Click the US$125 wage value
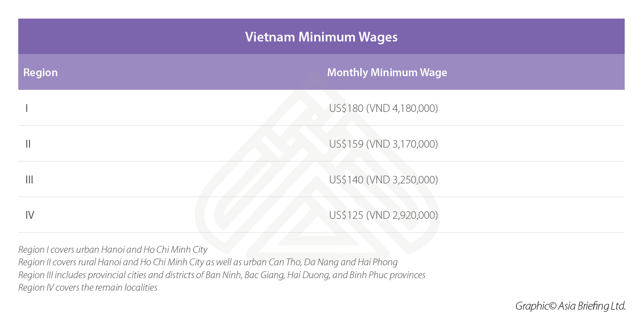644x330 pixels. pyautogui.click(x=346, y=215)
